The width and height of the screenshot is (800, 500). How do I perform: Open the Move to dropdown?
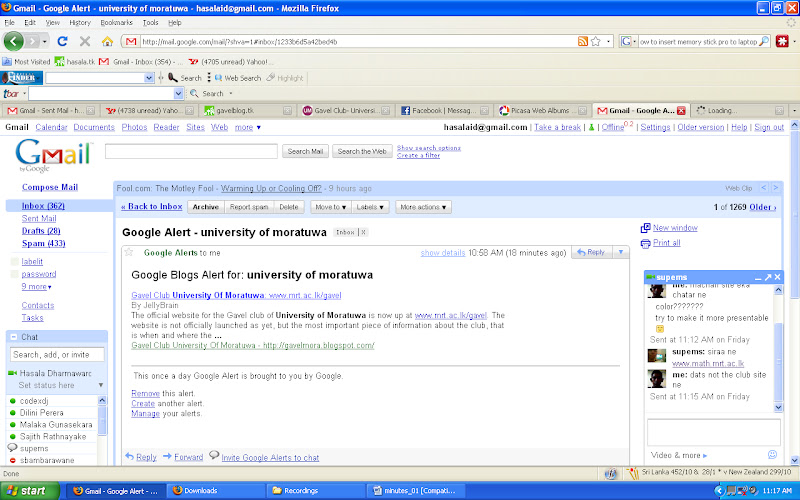tap(331, 207)
